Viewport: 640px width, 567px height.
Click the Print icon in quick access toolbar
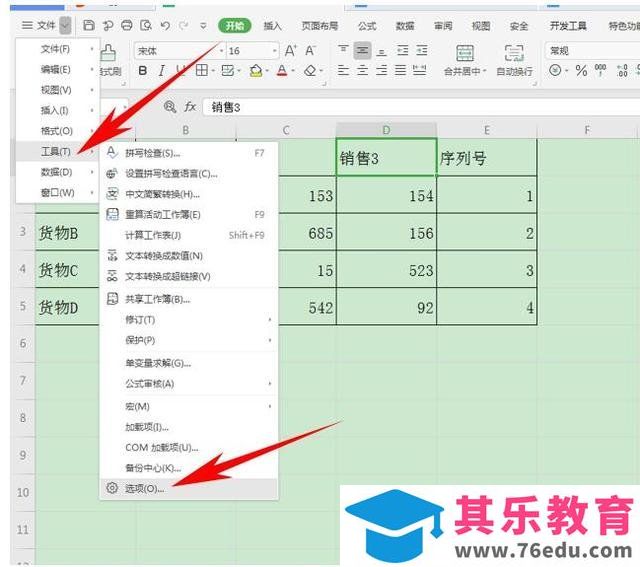[127, 25]
